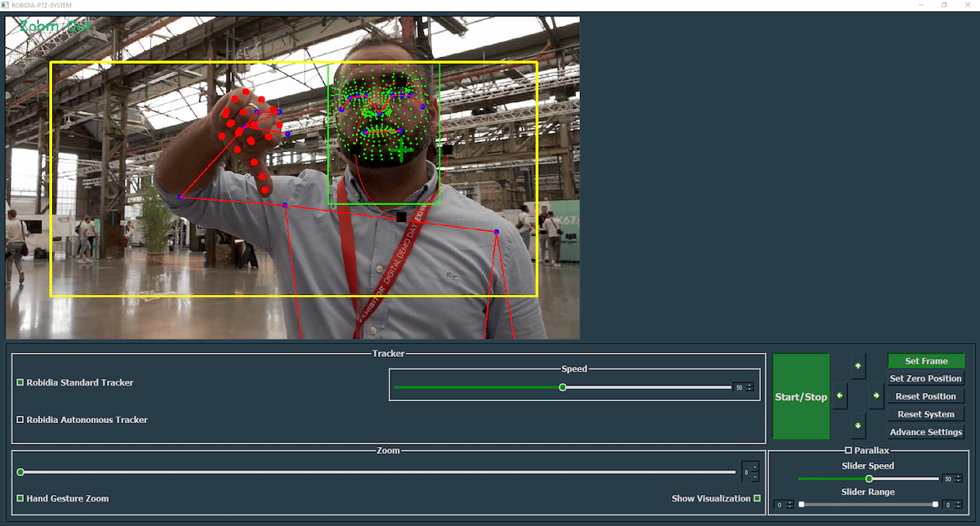Click the ROBIDIA-PTZ-SYSTEM title bar icon
Screen dimensions: 980x526
pos(5,5)
